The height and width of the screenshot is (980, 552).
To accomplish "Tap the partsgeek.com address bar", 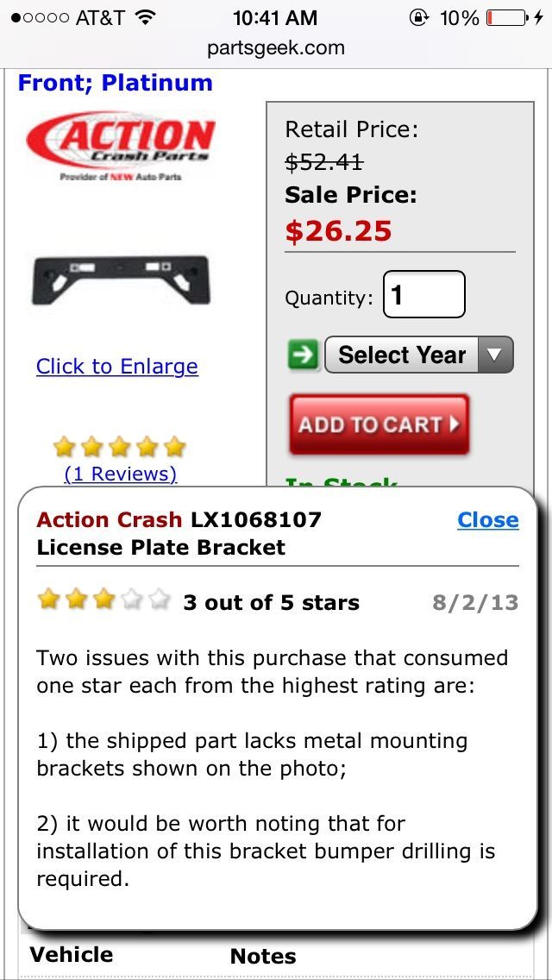I will point(276,48).
